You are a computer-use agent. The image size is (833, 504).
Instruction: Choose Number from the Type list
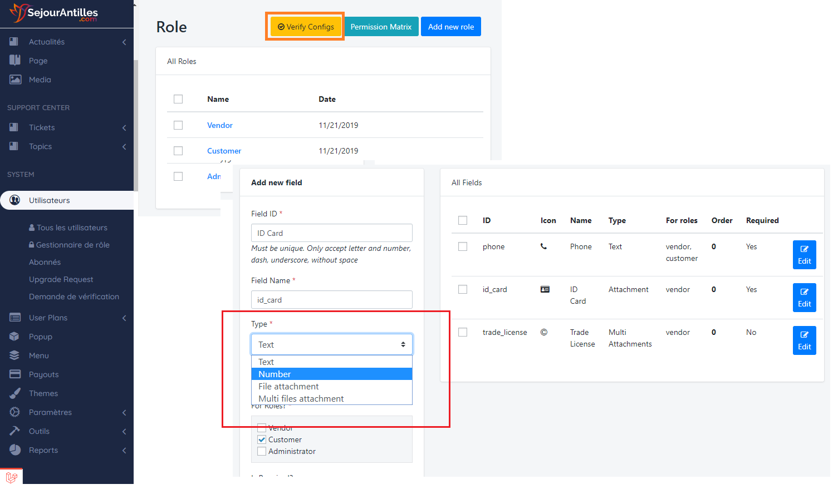click(331, 374)
